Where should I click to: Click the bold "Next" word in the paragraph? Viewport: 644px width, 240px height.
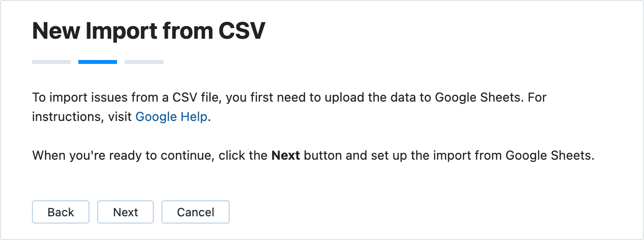[x=286, y=156]
